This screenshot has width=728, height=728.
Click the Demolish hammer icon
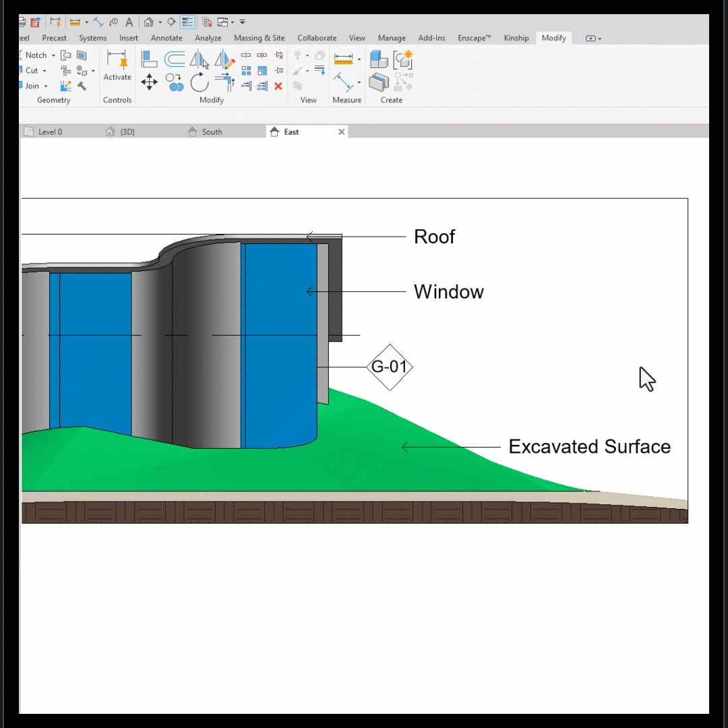82,86
